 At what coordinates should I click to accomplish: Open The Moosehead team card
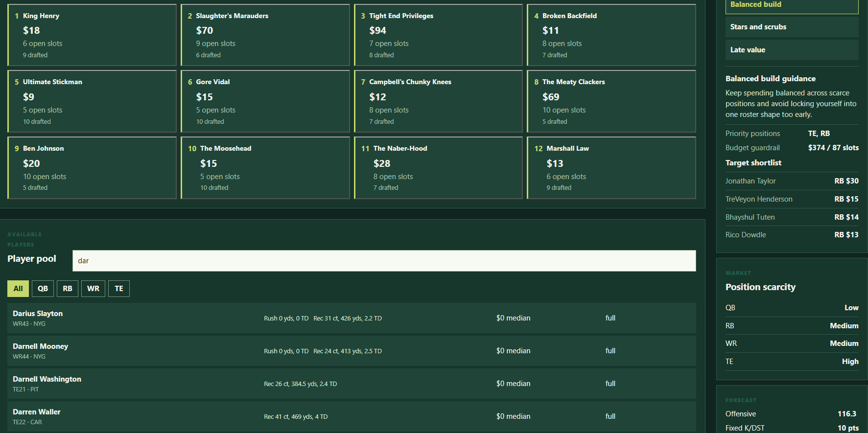(x=265, y=168)
